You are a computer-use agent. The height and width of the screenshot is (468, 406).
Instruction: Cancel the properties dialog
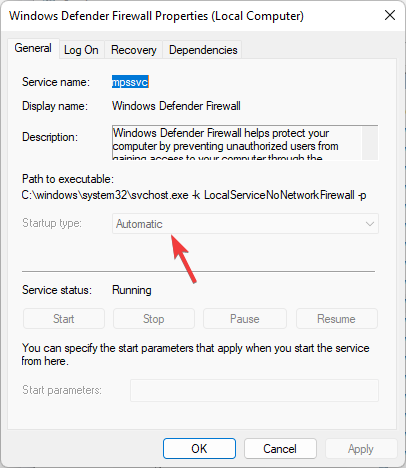tap(280, 449)
